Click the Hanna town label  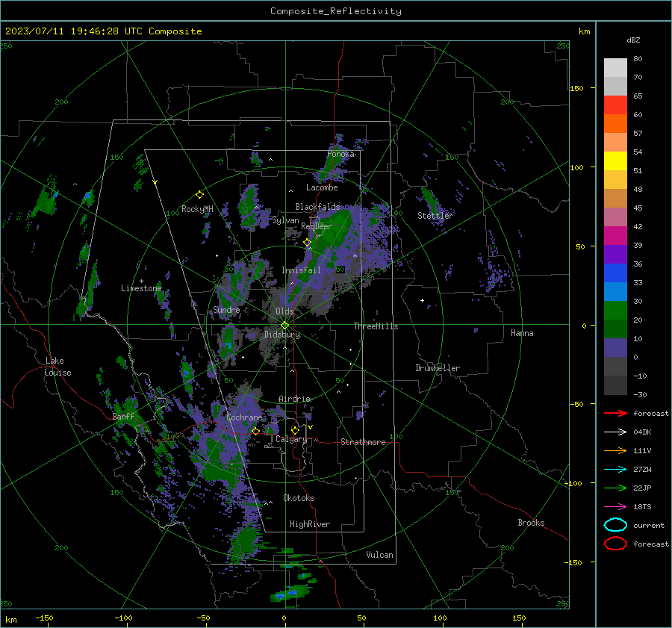click(x=522, y=333)
